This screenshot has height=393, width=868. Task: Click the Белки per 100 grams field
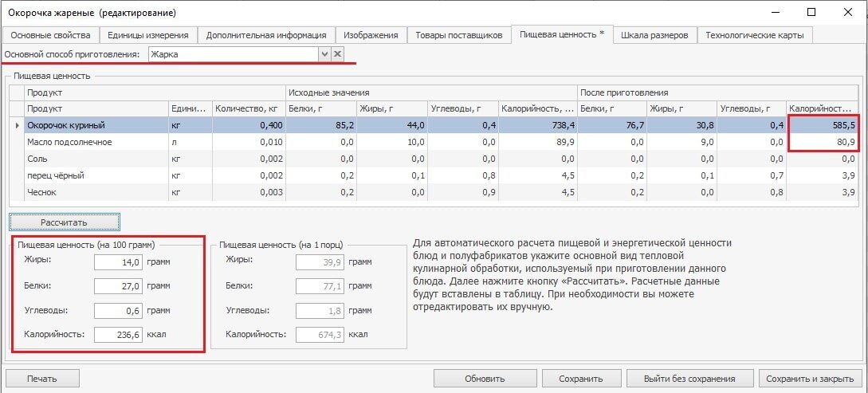(118, 285)
